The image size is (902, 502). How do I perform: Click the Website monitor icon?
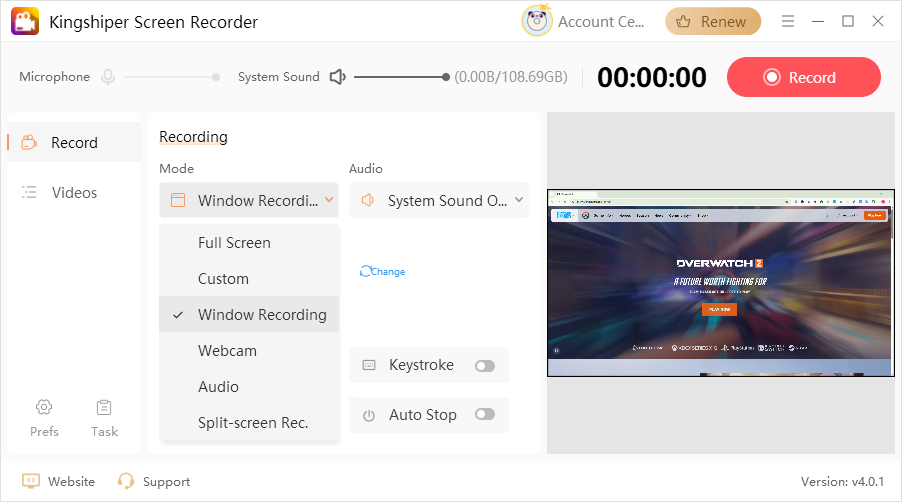pyautogui.click(x=31, y=481)
